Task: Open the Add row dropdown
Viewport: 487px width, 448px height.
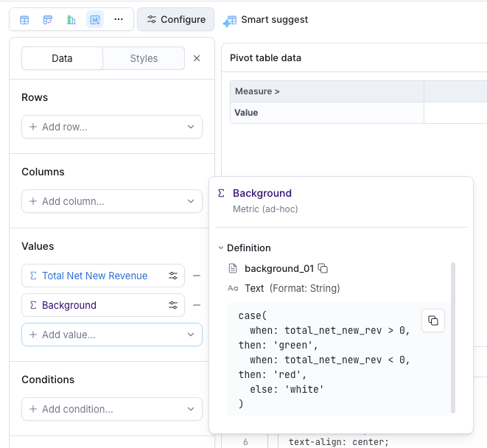Action: click(112, 127)
